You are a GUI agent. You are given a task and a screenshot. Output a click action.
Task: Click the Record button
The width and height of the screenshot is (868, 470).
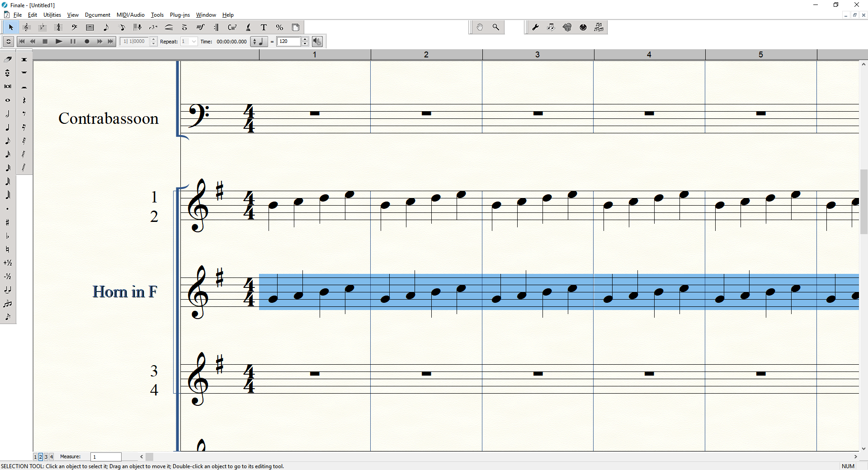(x=87, y=42)
